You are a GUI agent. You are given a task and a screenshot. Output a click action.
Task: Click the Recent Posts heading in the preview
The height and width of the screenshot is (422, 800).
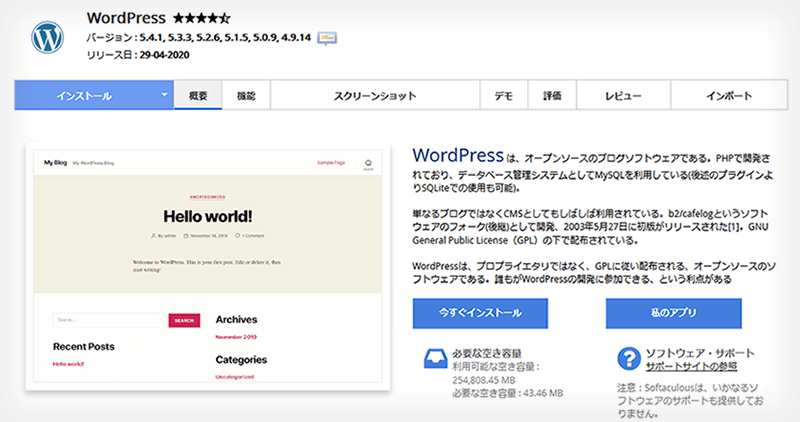pyautogui.click(x=84, y=346)
